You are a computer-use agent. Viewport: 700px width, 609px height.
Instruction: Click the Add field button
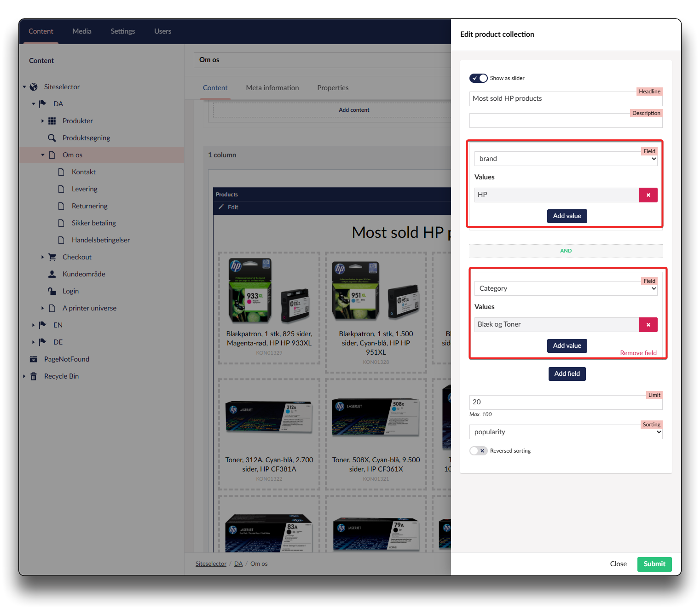pyautogui.click(x=567, y=374)
